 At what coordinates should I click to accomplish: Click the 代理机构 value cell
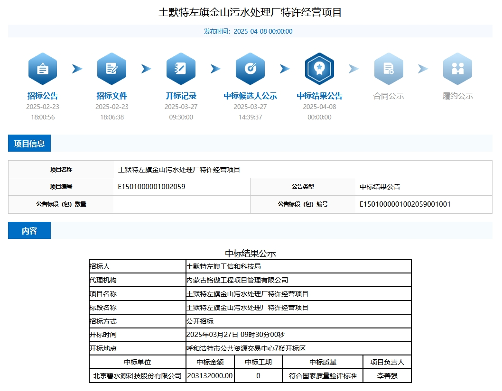pyautogui.click(x=298, y=280)
